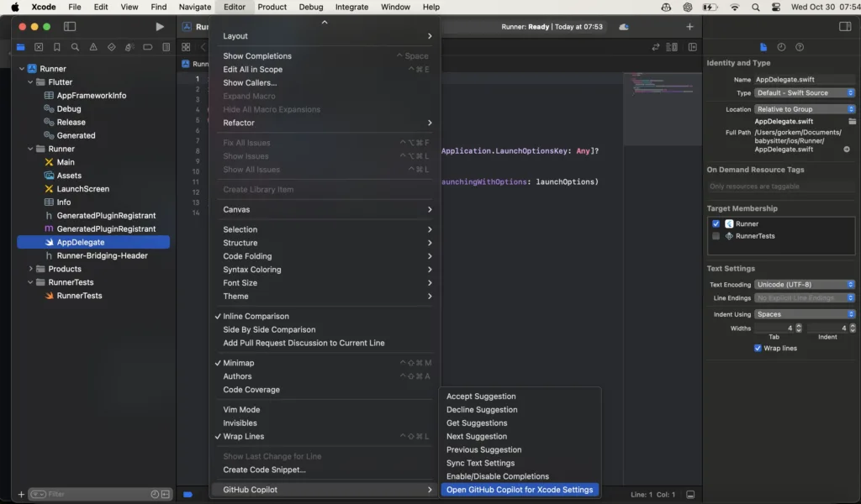Show only source-controlled files filter

pos(166,494)
